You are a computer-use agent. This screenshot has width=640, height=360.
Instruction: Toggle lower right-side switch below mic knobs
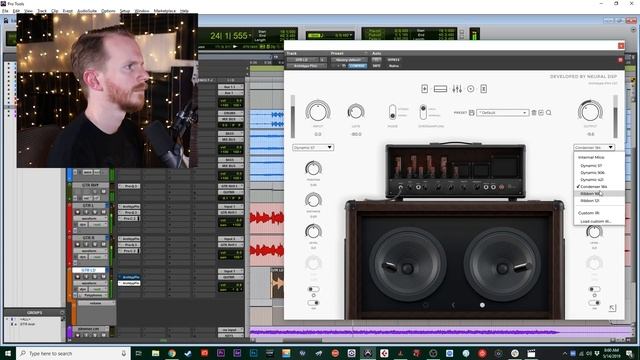594,303
